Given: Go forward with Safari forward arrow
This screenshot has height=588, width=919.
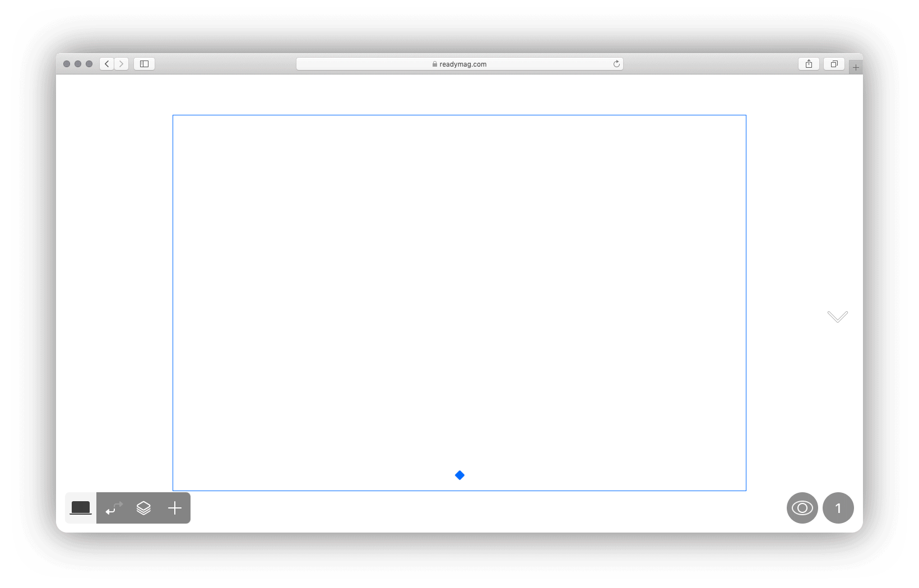Looking at the screenshot, I should 122,64.
